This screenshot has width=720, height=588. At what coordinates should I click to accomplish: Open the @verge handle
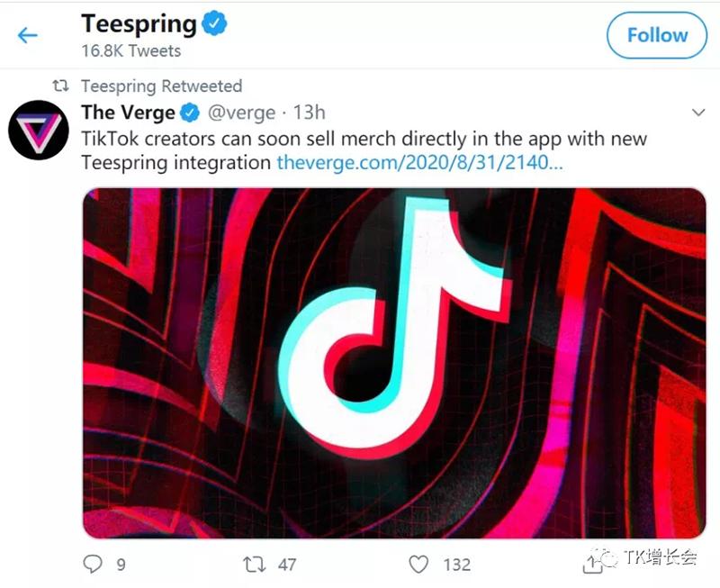coord(242,113)
